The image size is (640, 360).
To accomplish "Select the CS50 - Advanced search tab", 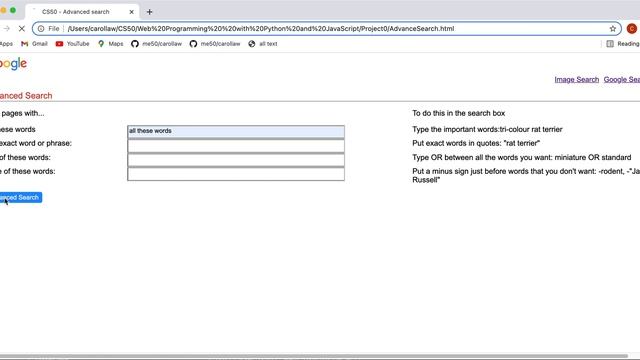I will coord(82,12).
